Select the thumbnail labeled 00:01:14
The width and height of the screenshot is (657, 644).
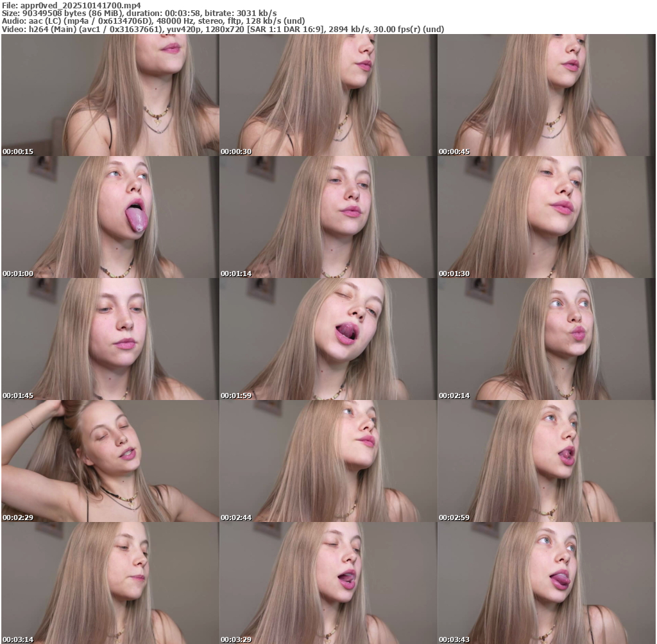328,217
